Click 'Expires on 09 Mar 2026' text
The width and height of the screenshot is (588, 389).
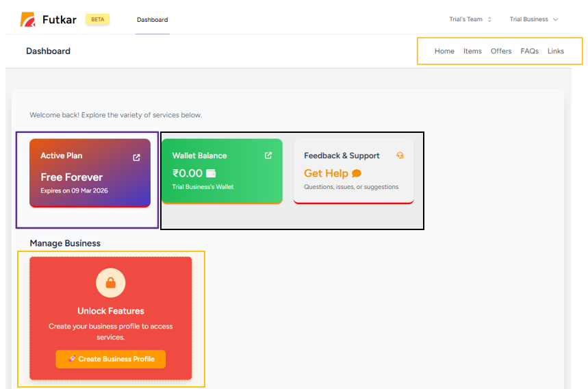(74, 190)
